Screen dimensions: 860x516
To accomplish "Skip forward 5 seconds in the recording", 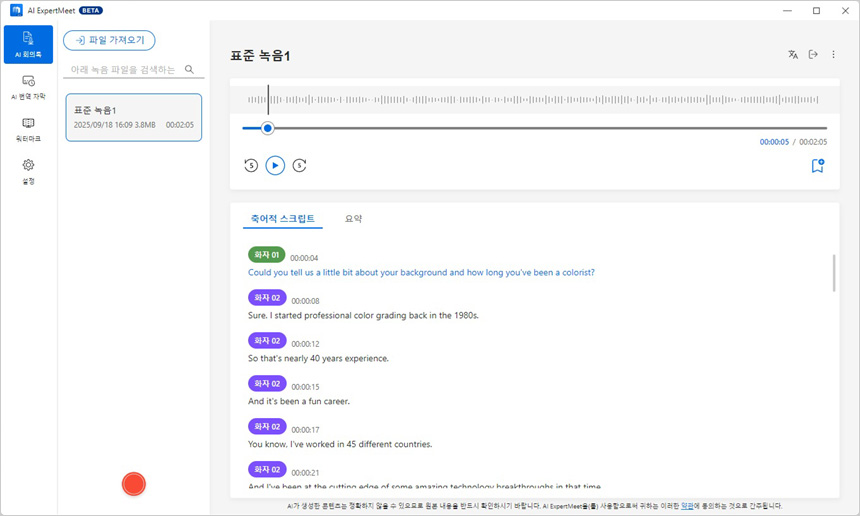I will (299, 166).
